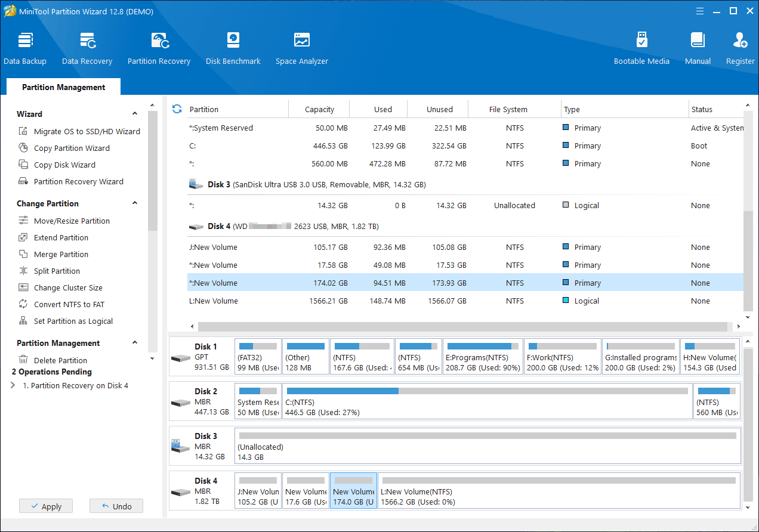Select System Reserved partition row
Viewport: 759px width, 532px height.
point(465,128)
